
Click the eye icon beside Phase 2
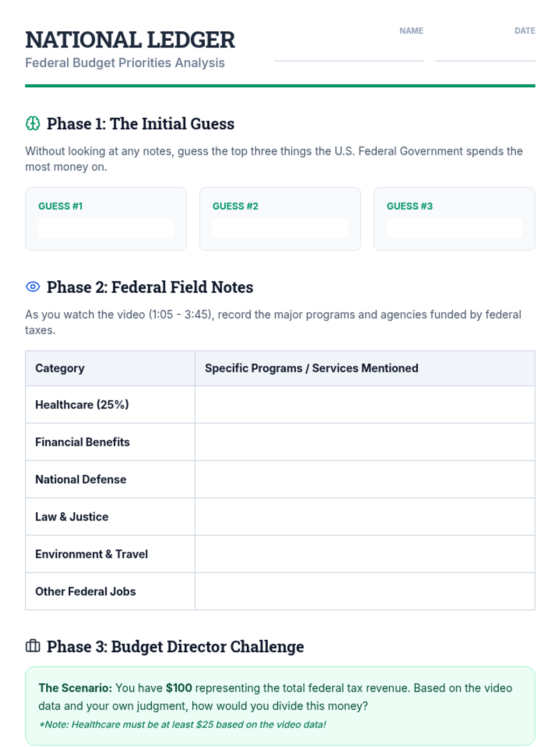click(x=33, y=287)
